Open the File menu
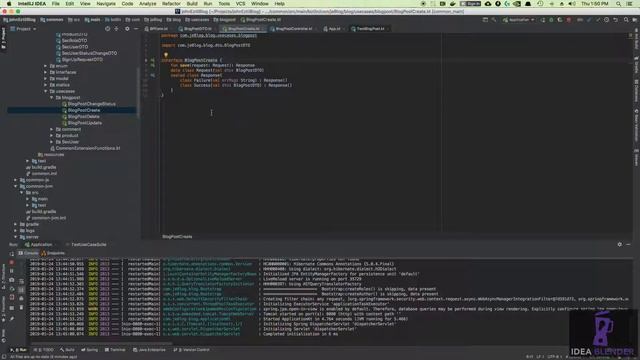 (56, 4)
